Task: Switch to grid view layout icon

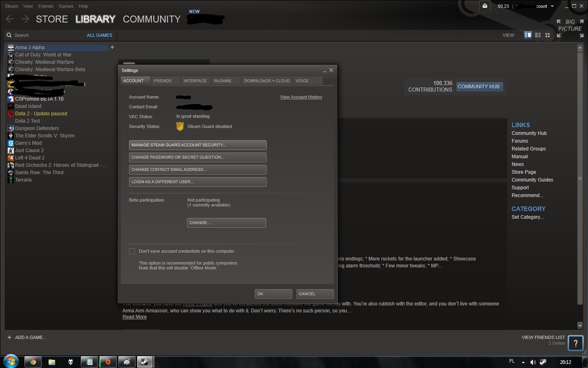Action: click(x=548, y=35)
